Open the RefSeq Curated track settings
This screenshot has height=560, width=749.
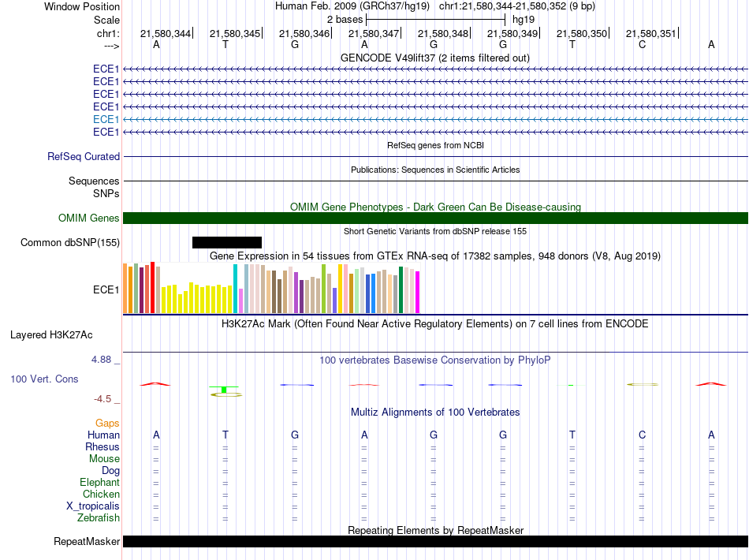[x=84, y=157]
